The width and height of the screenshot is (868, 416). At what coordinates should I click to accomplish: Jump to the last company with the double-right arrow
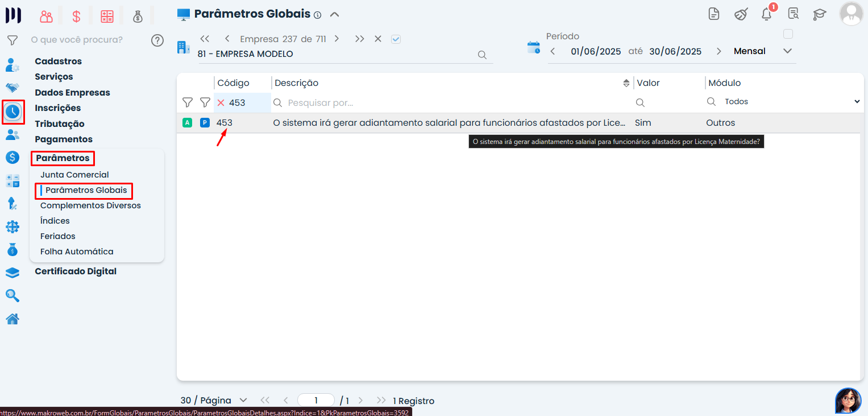coord(359,39)
